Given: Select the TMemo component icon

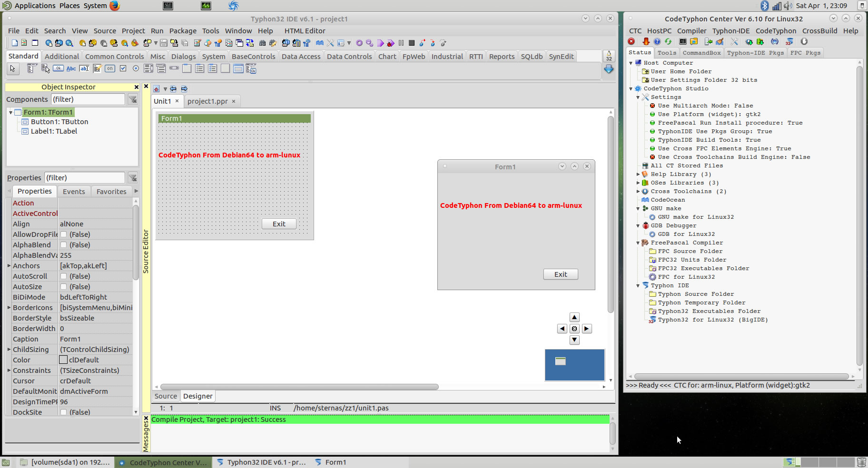Looking at the screenshot, I should click(x=97, y=68).
